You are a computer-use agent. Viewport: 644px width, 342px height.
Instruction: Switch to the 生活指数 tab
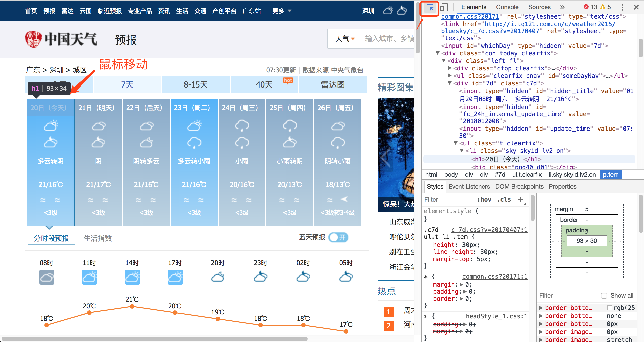(x=98, y=238)
